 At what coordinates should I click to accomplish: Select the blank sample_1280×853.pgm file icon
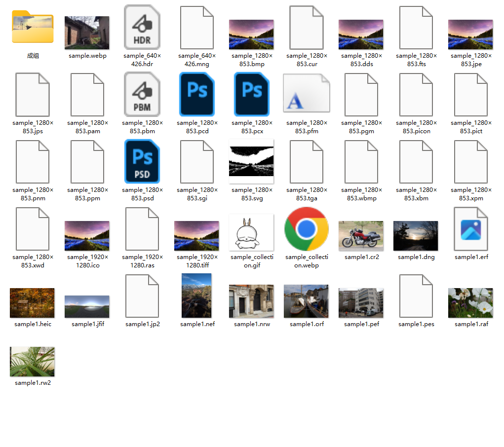tap(361, 95)
